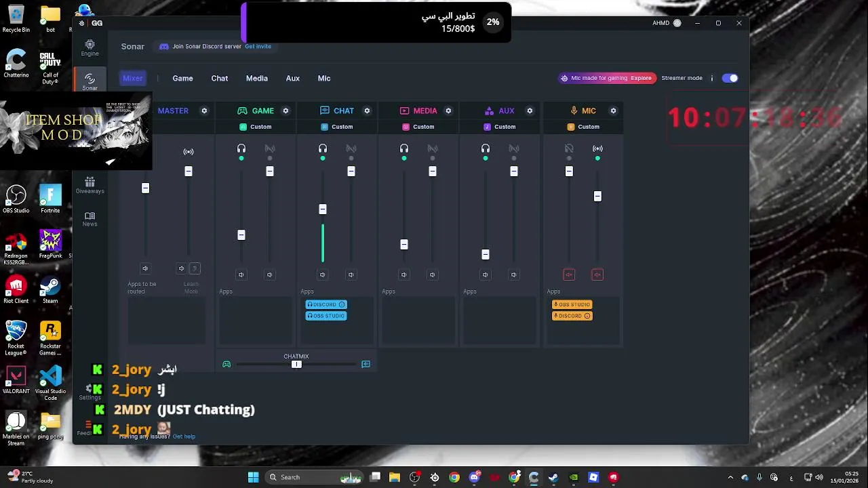The image size is (868, 488).
Task: Open MEDIA Custom preset dropdown
Action: click(x=418, y=127)
